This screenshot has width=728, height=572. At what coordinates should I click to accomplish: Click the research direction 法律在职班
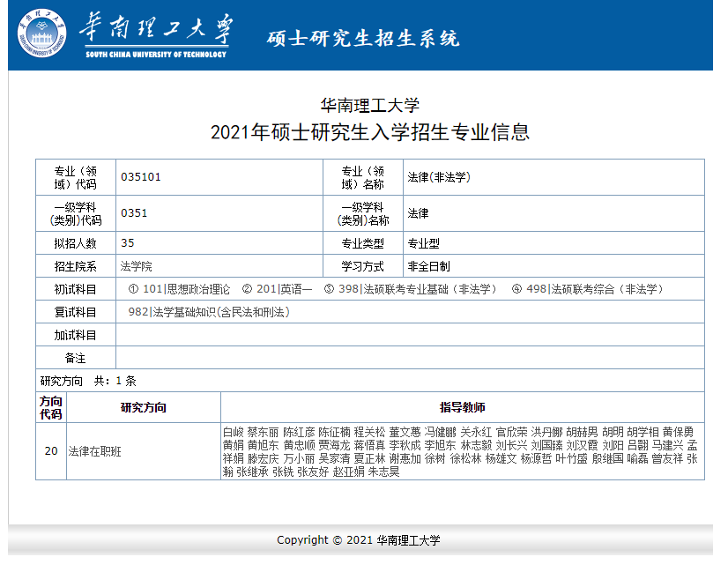click(x=94, y=451)
